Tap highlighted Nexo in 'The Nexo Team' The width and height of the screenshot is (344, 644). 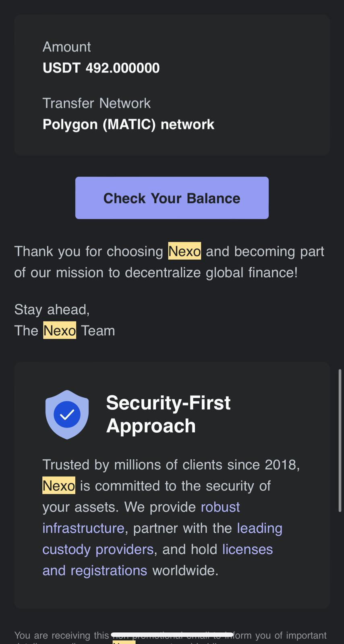(60, 330)
